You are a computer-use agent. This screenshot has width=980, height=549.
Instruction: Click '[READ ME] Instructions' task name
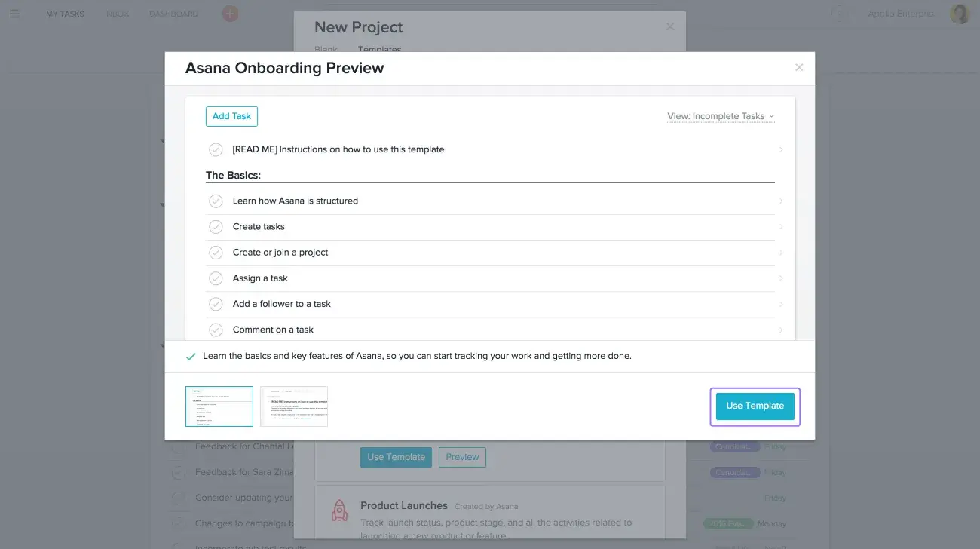(x=338, y=149)
